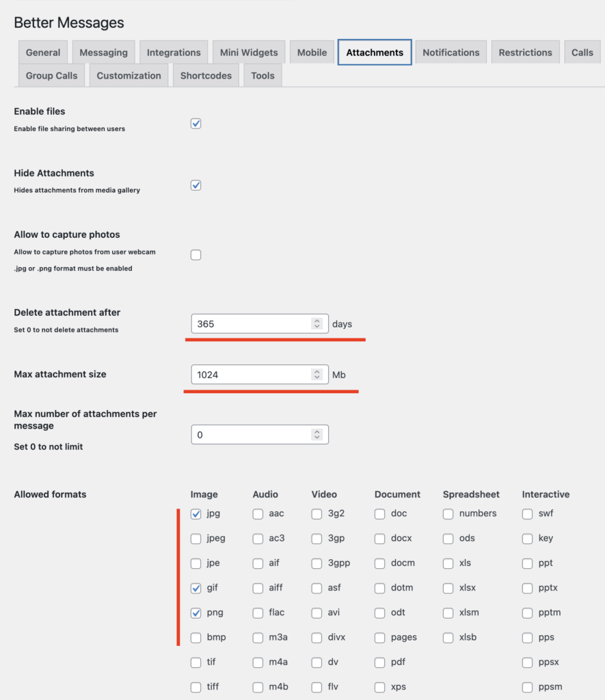
Task: Uncheck the jpg image format
Action: click(196, 514)
